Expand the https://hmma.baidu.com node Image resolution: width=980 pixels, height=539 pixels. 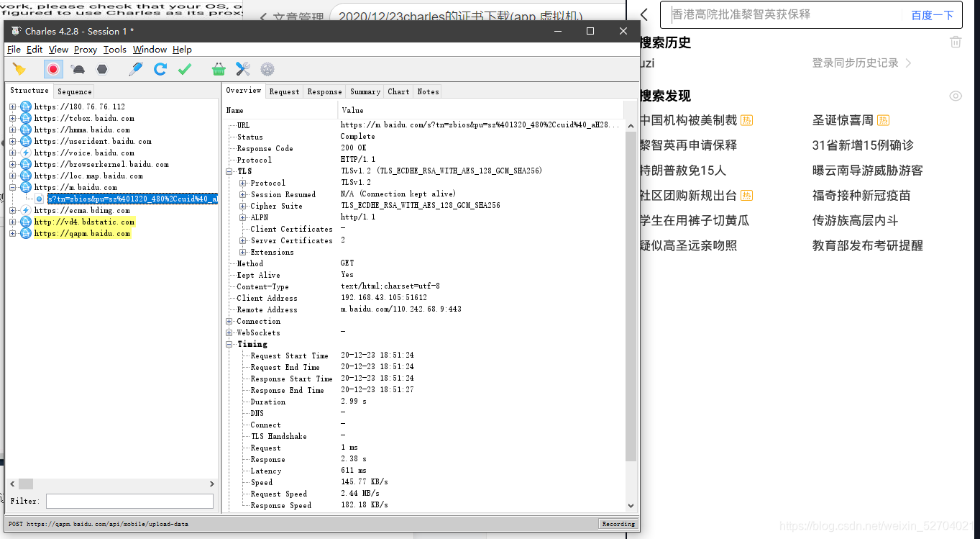pyautogui.click(x=13, y=130)
